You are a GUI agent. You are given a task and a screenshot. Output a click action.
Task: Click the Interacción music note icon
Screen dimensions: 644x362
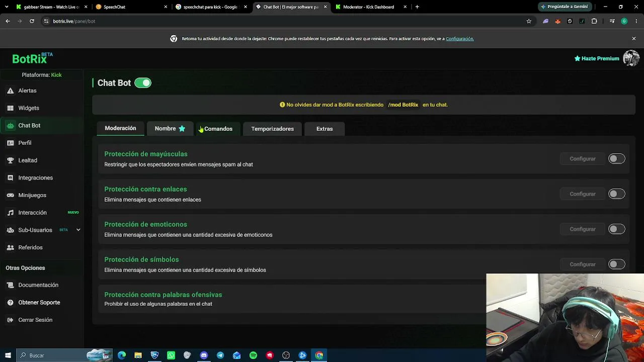(x=10, y=213)
